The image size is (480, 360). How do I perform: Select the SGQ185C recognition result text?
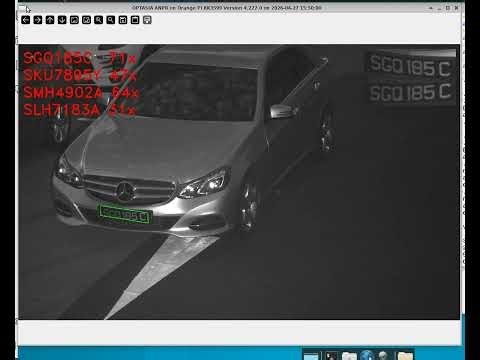[80, 58]
